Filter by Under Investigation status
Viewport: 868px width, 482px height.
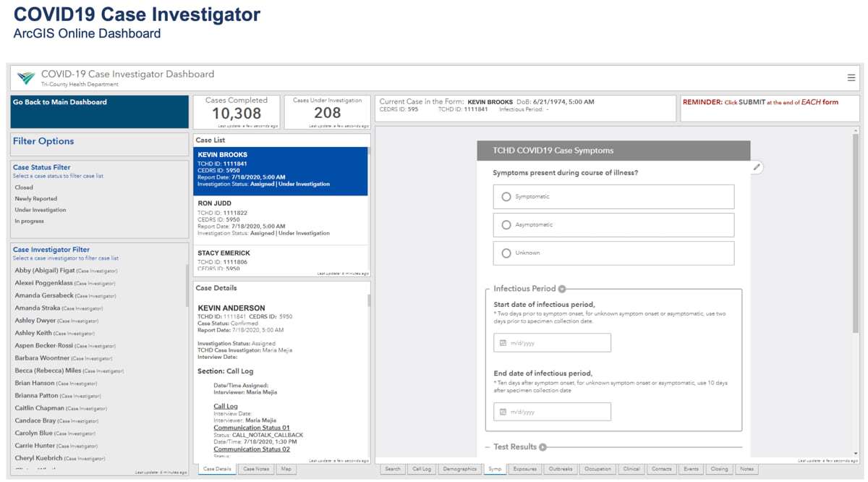41,210
